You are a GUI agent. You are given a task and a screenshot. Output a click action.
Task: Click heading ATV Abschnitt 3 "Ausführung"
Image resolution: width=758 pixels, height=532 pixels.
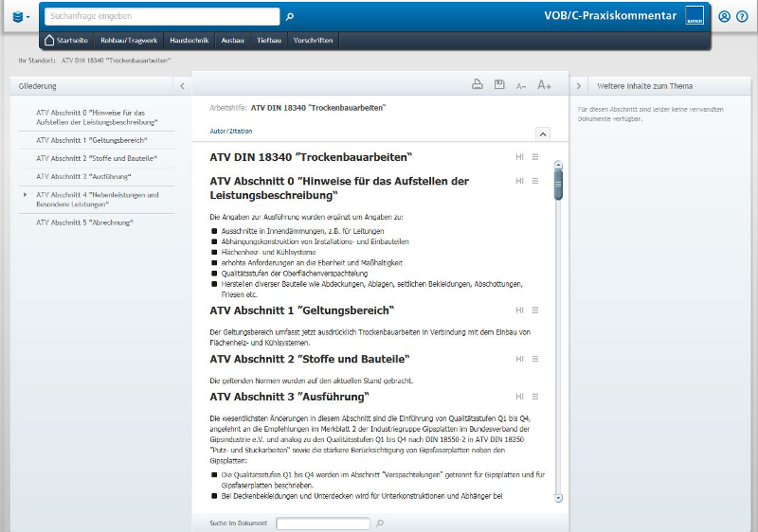point(289,397)
